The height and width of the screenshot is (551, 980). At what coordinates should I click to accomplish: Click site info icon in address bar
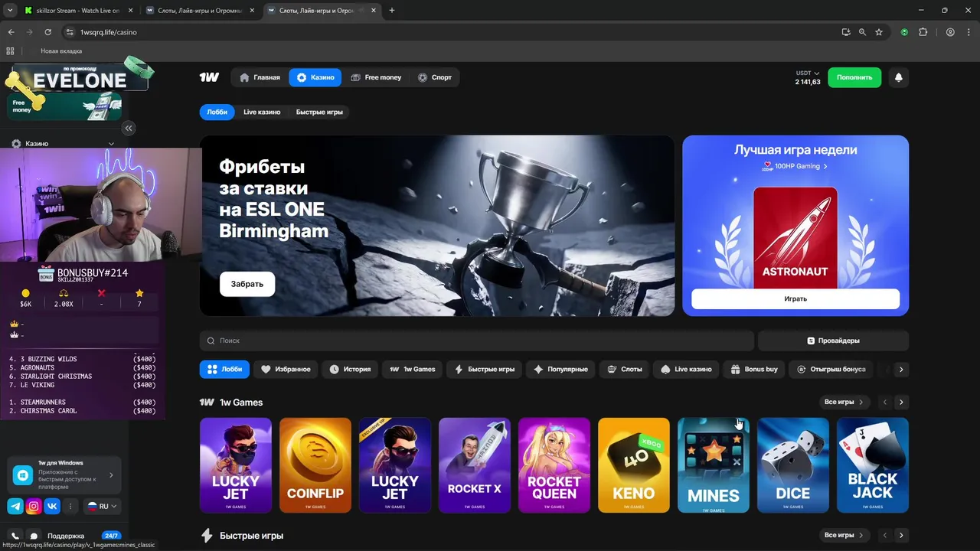tap(70, 32)
